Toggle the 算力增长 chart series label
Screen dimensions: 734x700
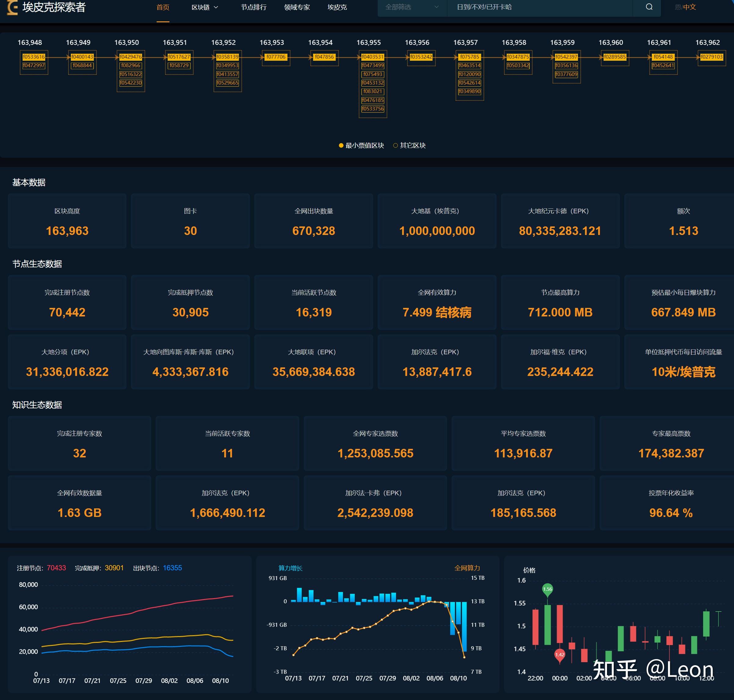tap(290, 568)
